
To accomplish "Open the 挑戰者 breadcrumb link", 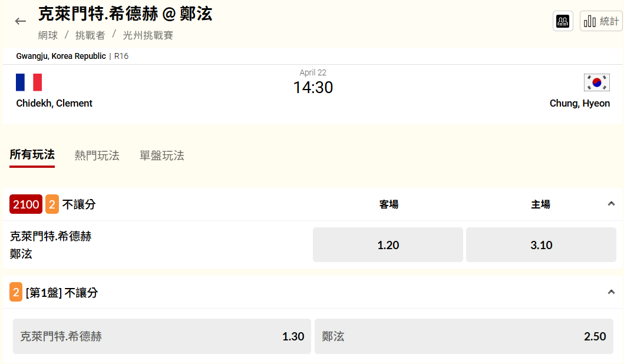I will (90, 35).
